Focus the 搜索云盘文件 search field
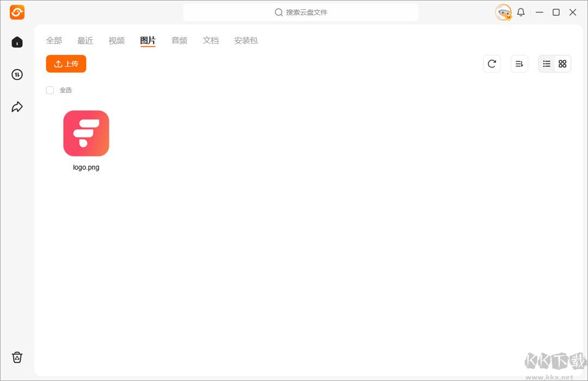Screen dimensions: 588x381 [301, 13]
